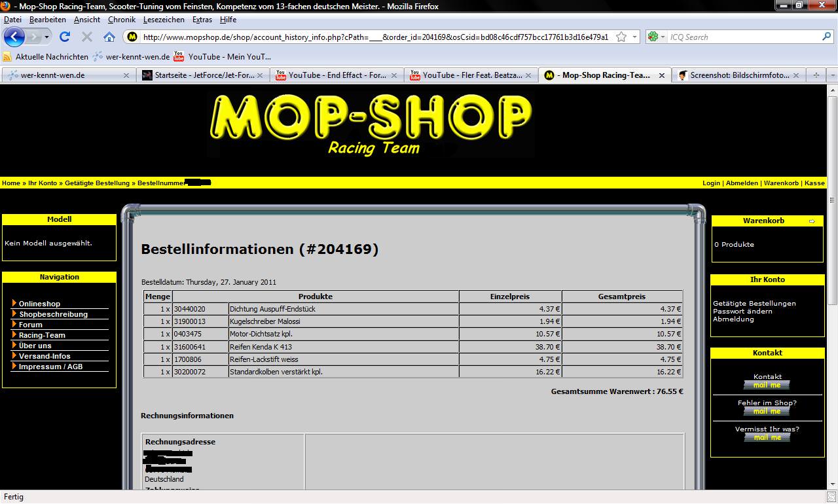Open Onlineshop in Navigation sidebar
The image size is (838, 504).
39,304
